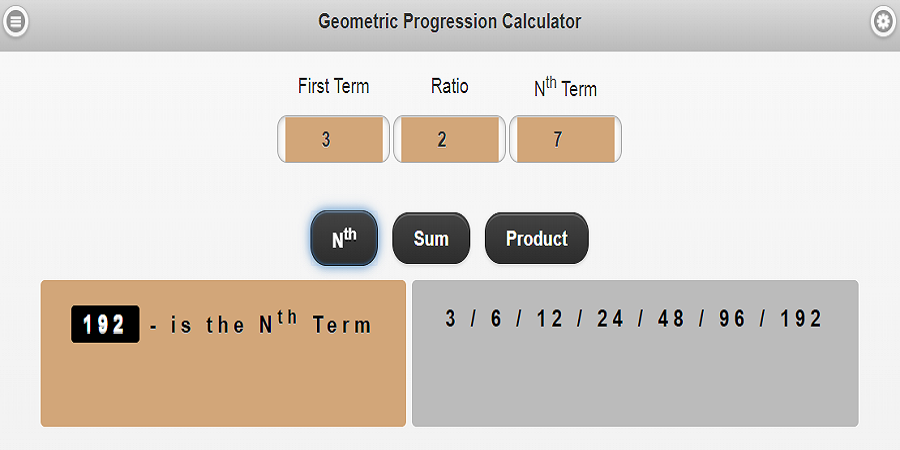Click the Ratio label text
The image size is (900, 450).
449,86
